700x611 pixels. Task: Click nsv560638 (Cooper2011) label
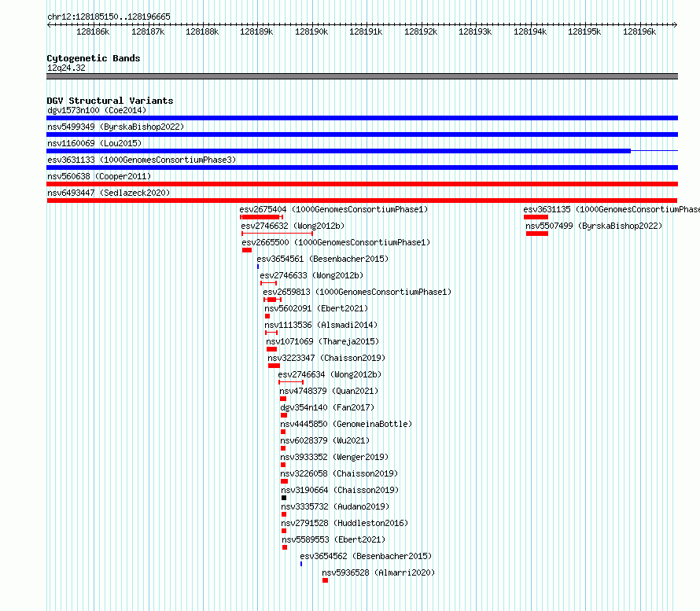click(x=99, y=176)
